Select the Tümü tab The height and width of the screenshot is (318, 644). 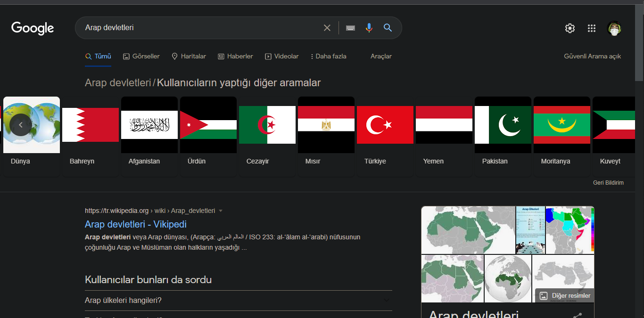98,56
